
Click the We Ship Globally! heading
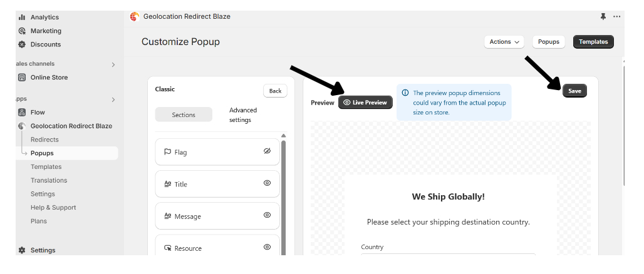pyautogui.click(x=449, y=196)
